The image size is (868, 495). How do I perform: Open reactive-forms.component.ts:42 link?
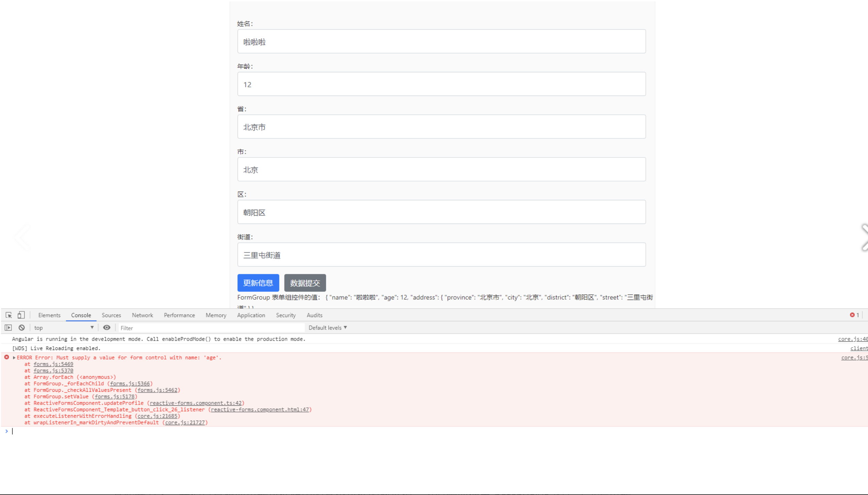coord(195,403)
